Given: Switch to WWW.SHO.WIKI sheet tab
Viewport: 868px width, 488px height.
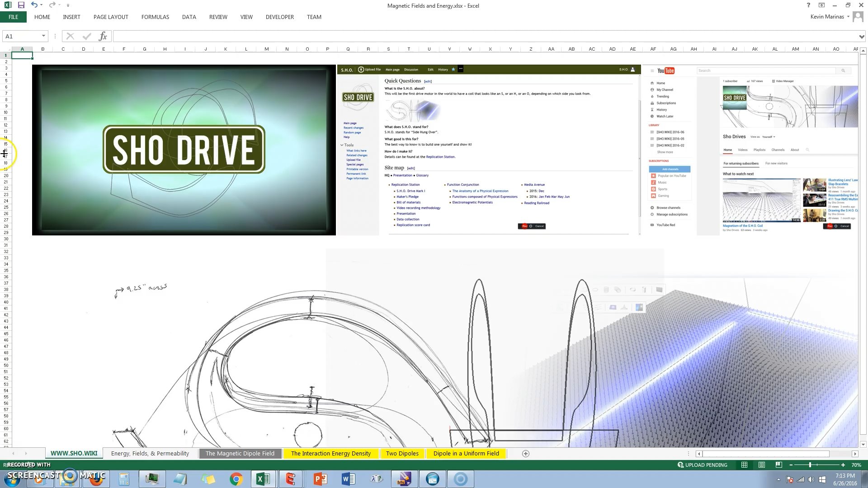Looking at the screenshot, I should [x=74, y=453].
